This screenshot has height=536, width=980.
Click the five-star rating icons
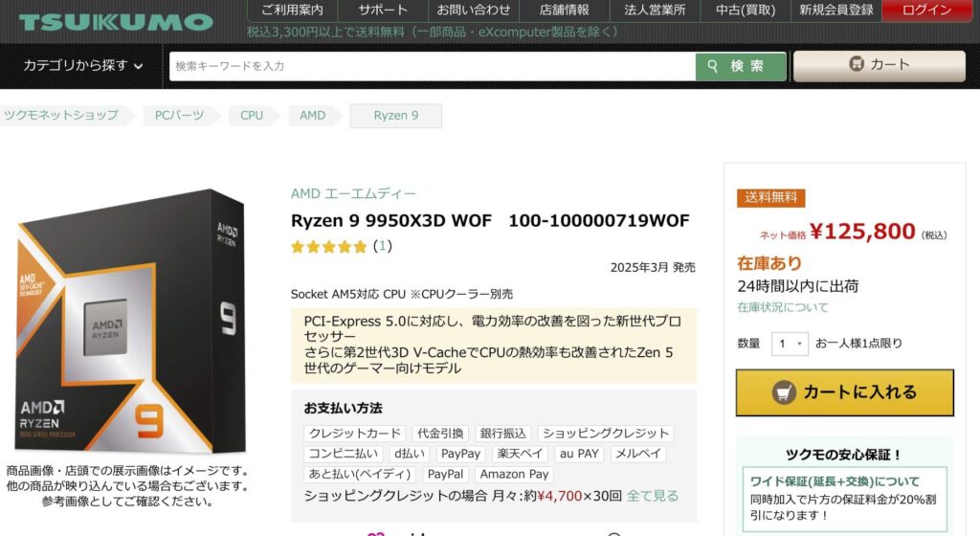329,246
